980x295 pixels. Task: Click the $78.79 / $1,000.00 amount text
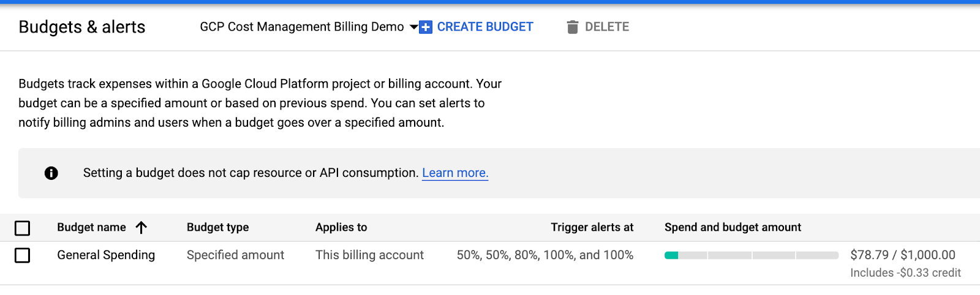[x=902, y=255]
